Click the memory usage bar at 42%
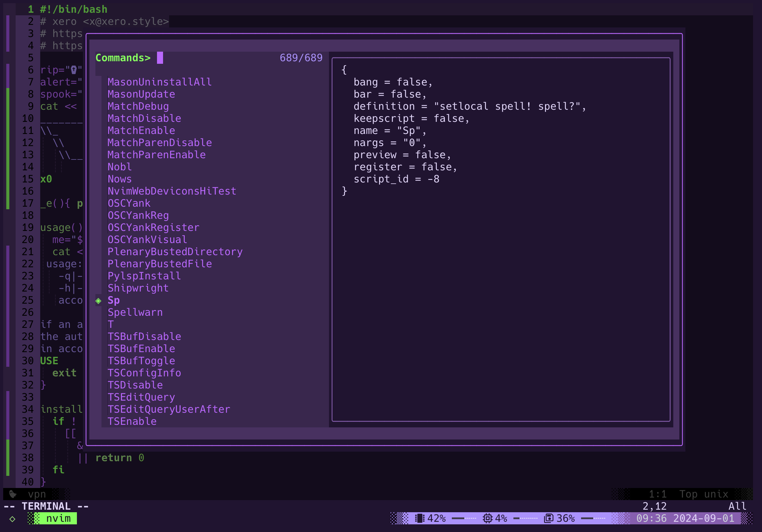Screen dimensions: 762x532 tap(464, 518)
